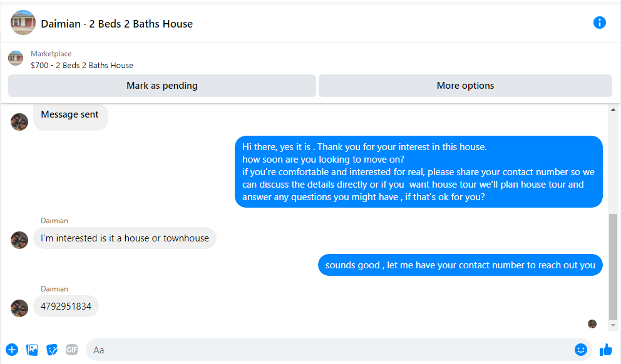Image resolution: width=621 pixels, height=364 pixels.
Task: Click the message text field Aa
Action: click(x=328, y=350)
